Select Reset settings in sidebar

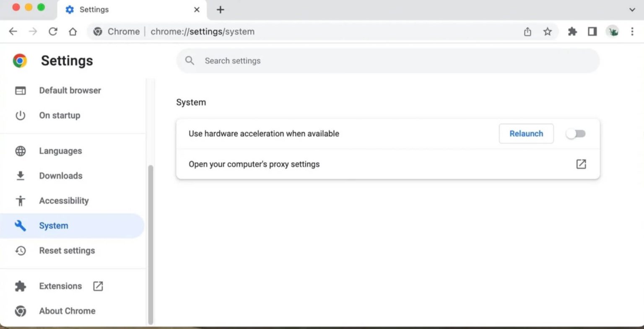(x=67, y=251)
